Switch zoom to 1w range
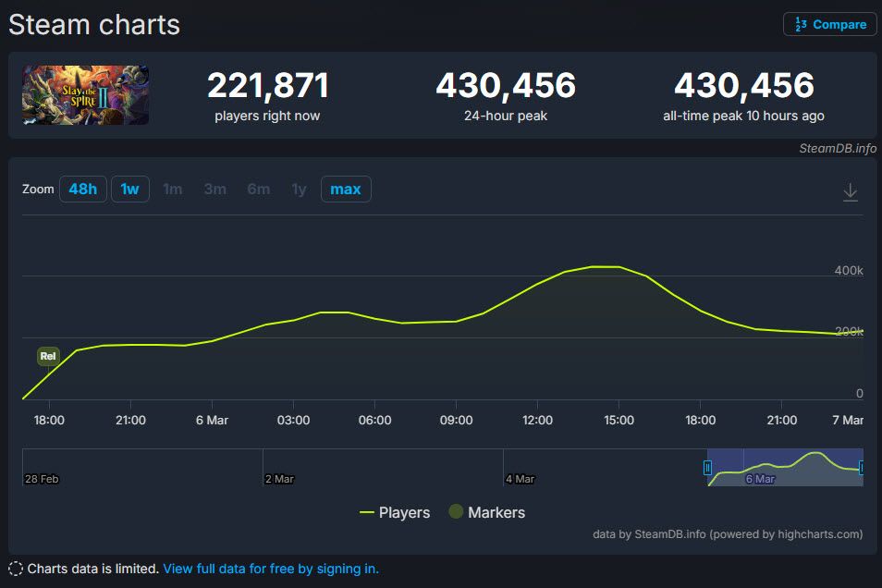Image resolution: width=882 pixels, height=588 pixels. (x=129, y=190)
